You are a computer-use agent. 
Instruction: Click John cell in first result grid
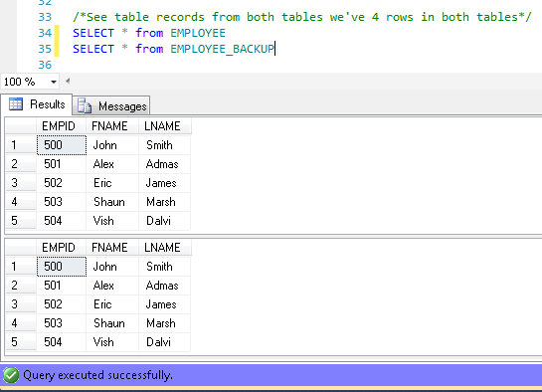point(112,145)
